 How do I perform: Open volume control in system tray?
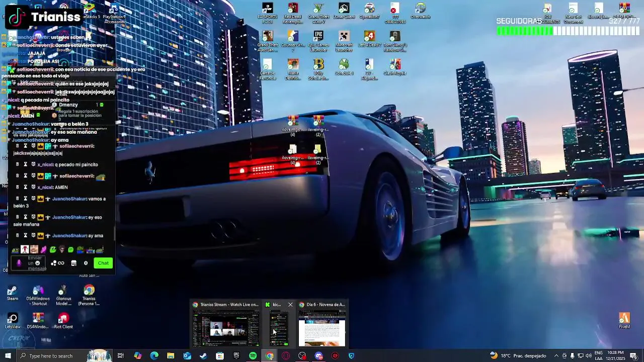[588, 356]
